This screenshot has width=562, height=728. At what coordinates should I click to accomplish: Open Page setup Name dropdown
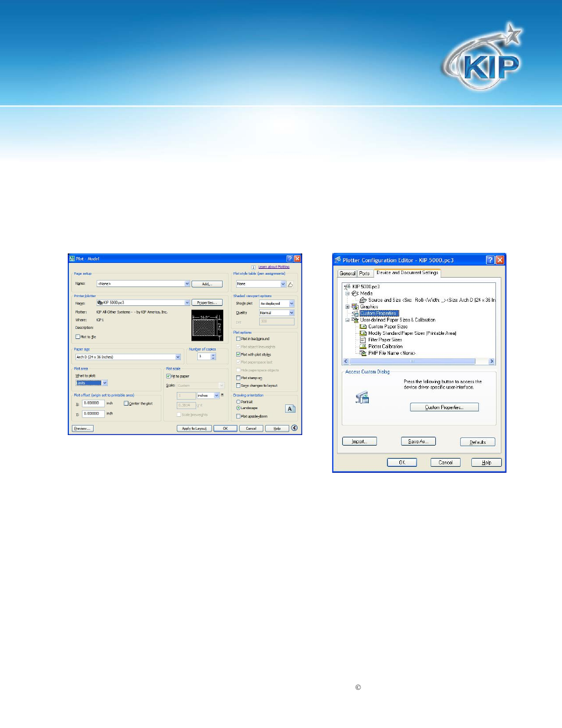pyautogui.click(x=187, y=284)
